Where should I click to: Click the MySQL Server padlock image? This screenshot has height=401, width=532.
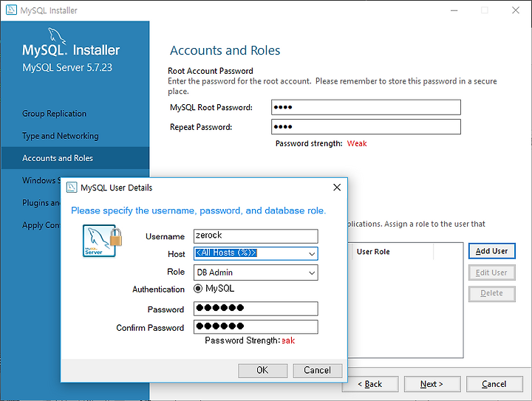click(x=102, y=241)
